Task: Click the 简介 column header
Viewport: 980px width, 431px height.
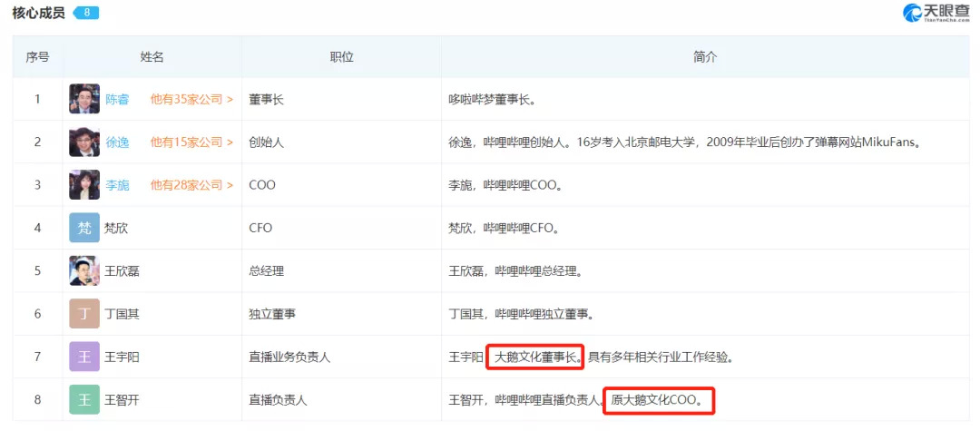Action: click(x=705, y=57)
